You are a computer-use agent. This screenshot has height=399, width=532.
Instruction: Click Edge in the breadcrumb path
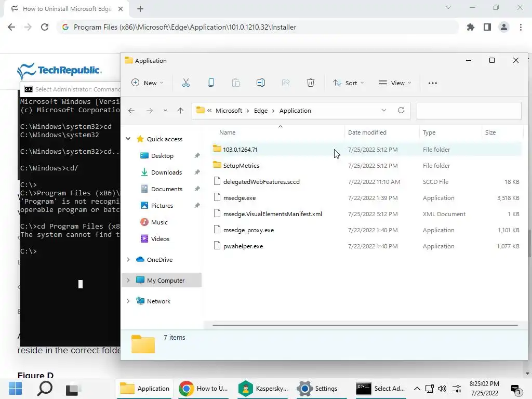[x=261, y=111]
